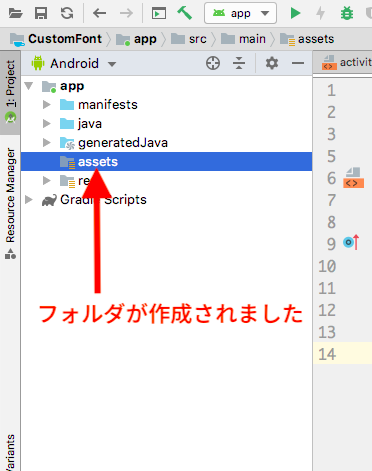Start debugging with the bug icon

tap(347, 13)
